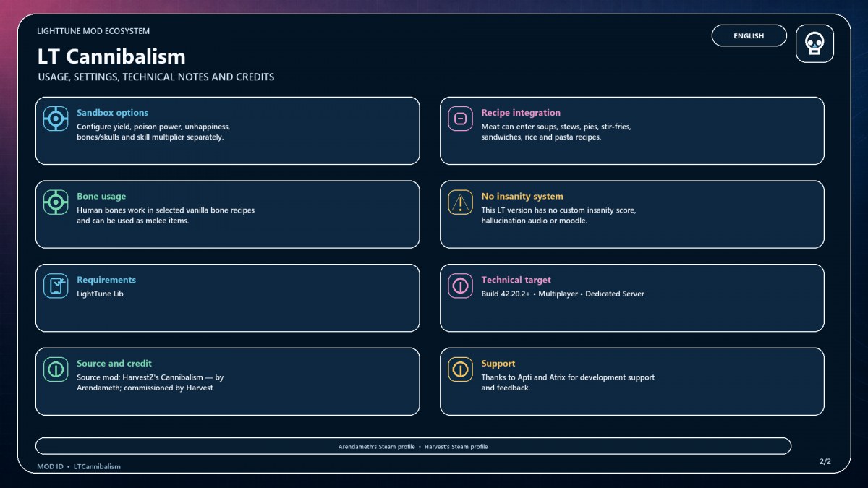868x488 pixels.
Task: Click the 2/2 page indicator
Action: [x=825, y=461]
